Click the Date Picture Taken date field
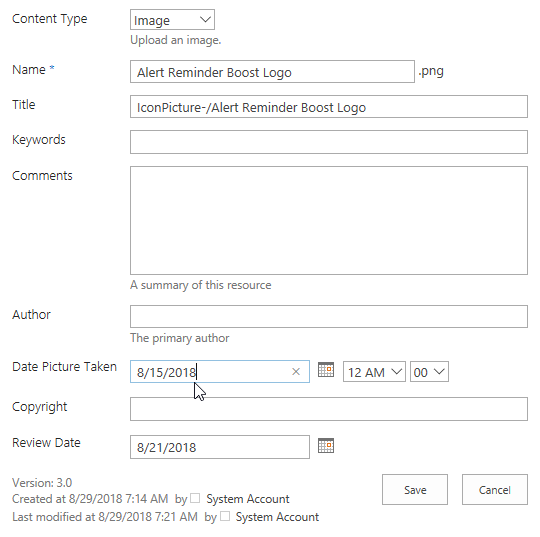The height and width of the screenshot is (537, 540). click(x=212, y=372)
